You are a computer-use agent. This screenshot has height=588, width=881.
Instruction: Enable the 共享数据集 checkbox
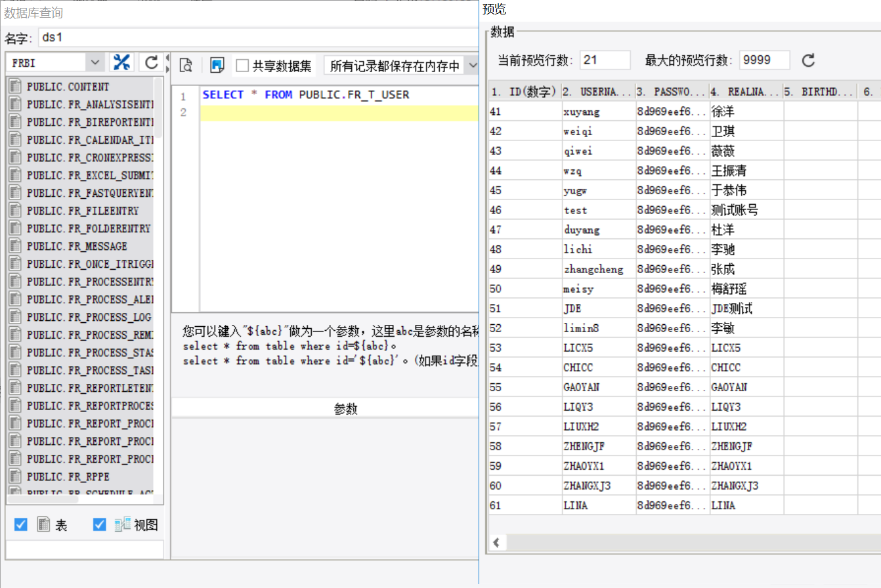tap(242, 66)
